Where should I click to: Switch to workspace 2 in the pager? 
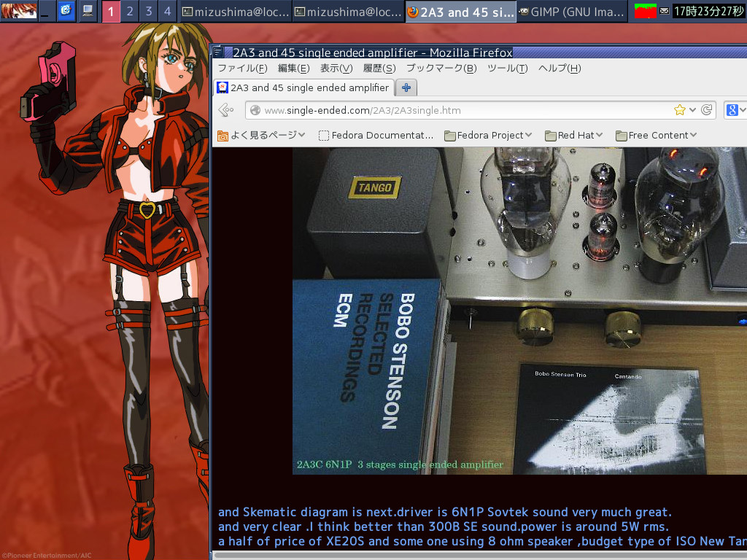[x=130, y=11]
